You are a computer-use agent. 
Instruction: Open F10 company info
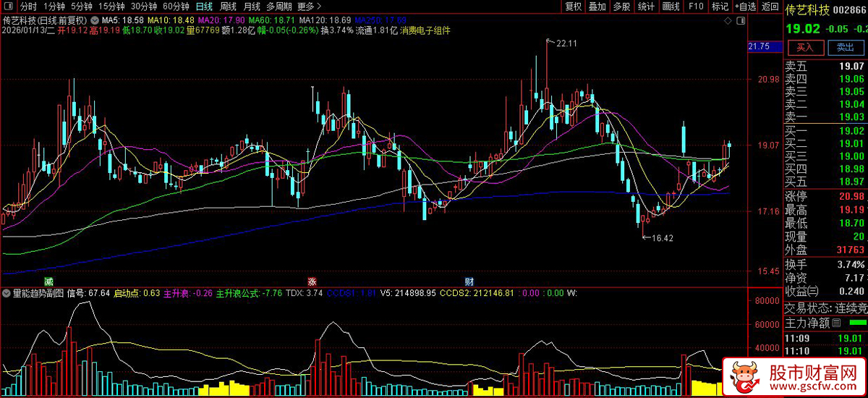click(x=696, y=7)
